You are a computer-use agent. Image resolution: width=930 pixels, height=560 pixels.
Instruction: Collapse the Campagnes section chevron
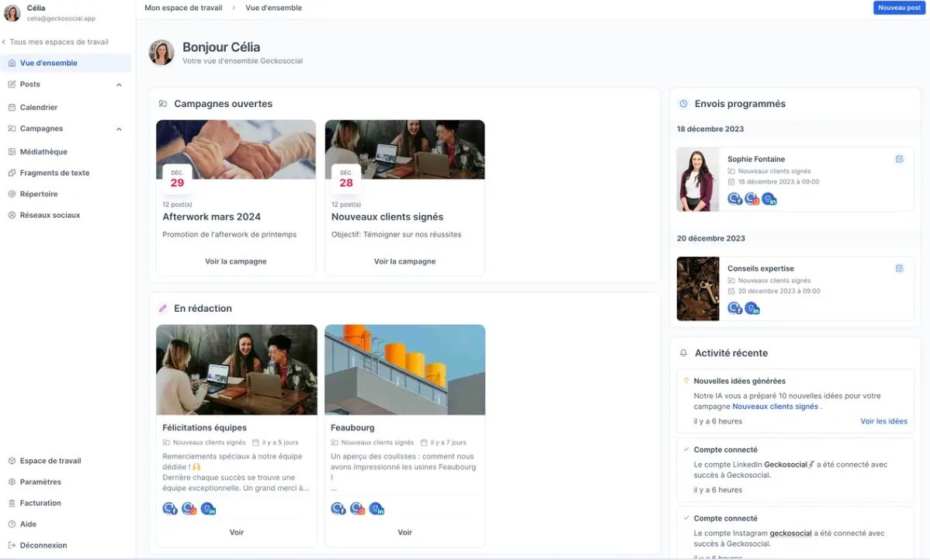tap(120, 130)
